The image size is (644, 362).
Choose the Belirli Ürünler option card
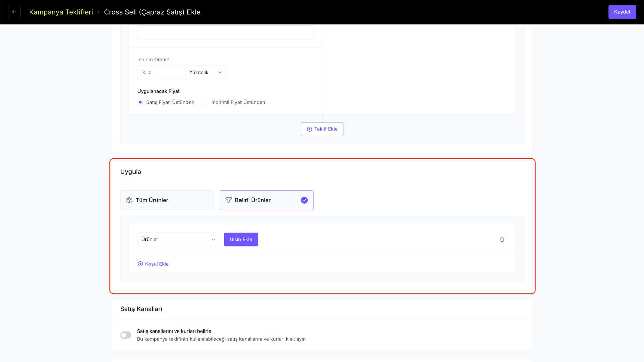pos(266,200)
